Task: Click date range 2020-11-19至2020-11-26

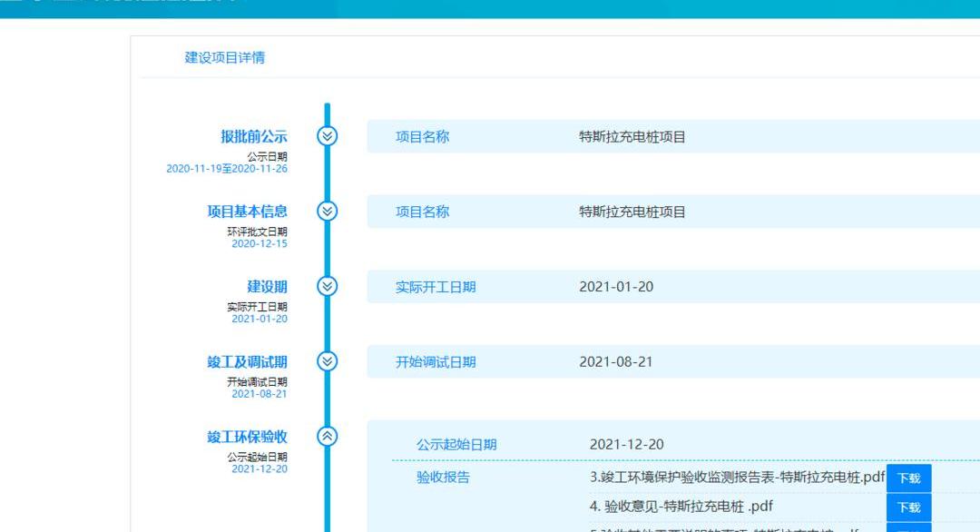Action: click(227, 169)
